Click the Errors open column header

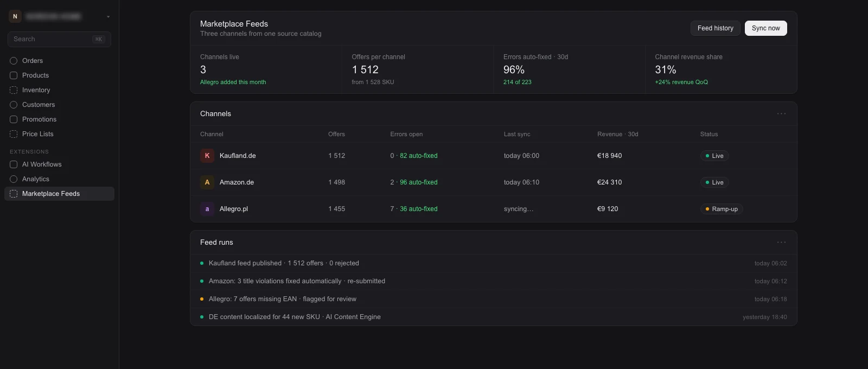click(406, 134)
